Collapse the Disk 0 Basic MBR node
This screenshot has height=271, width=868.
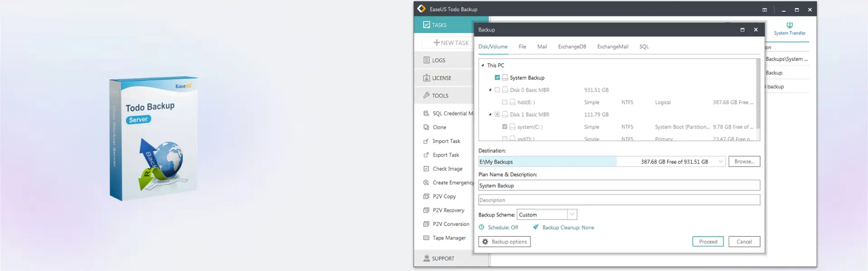click(x=490, y=90)
